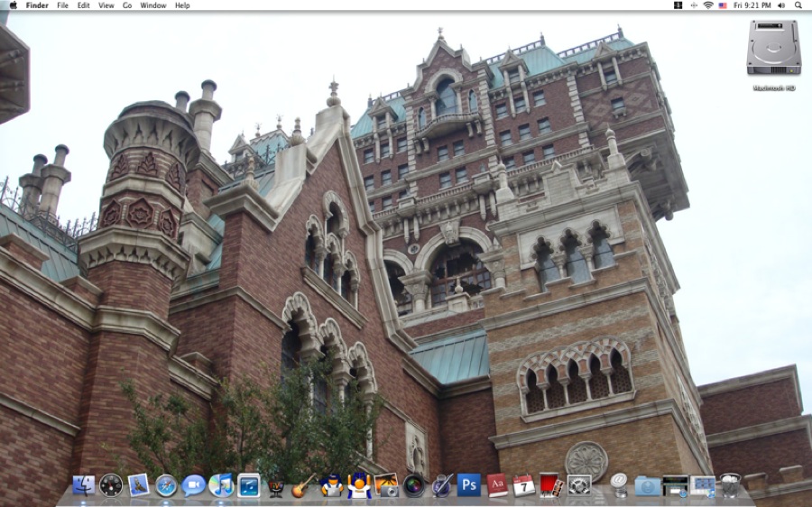The image size is (812, 507).
Task: Click the black square menu bar extra
Action: [x=678, y=5]
